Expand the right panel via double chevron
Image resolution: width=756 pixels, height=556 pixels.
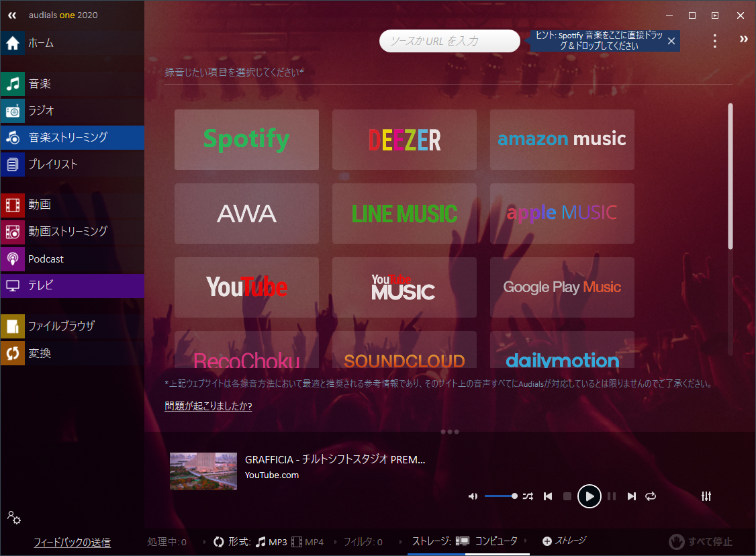click(x=743, y=39)
